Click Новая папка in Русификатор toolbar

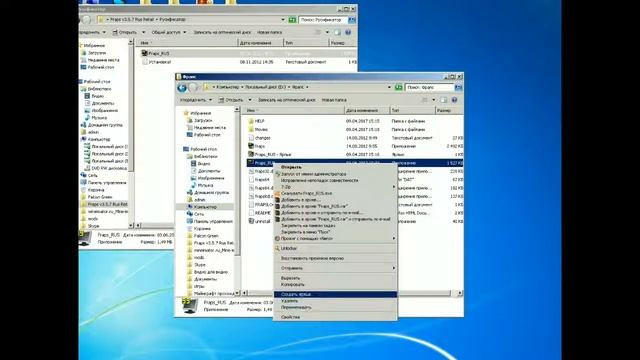(269, 32)
